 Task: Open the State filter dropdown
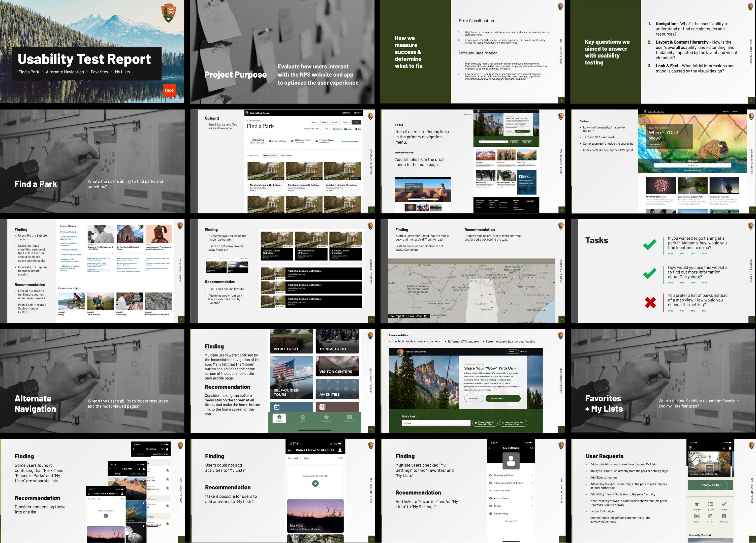tap(325, 122)
